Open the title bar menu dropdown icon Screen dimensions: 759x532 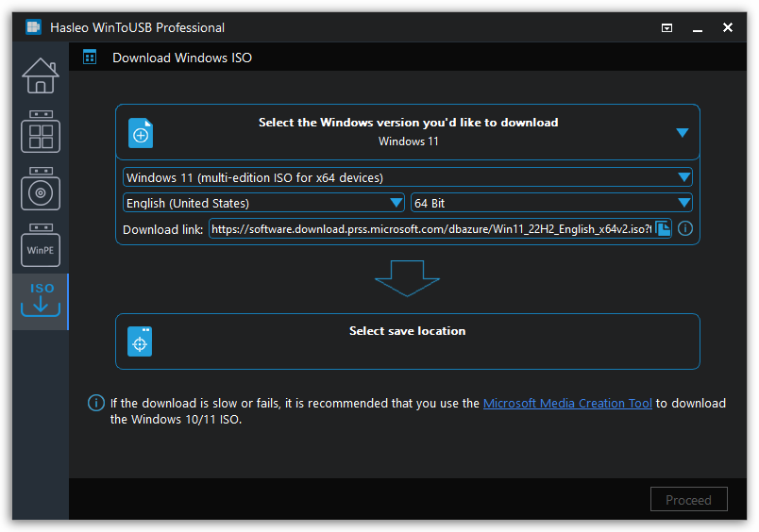pyautogui.click(x=666, y=28)
